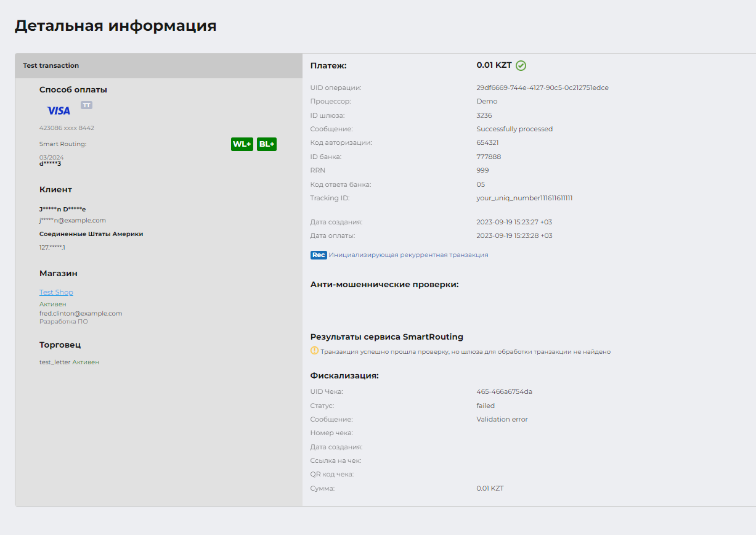Select the Test transaction header tab
This screenshot has width=756, height=535.
pos(51,65)
